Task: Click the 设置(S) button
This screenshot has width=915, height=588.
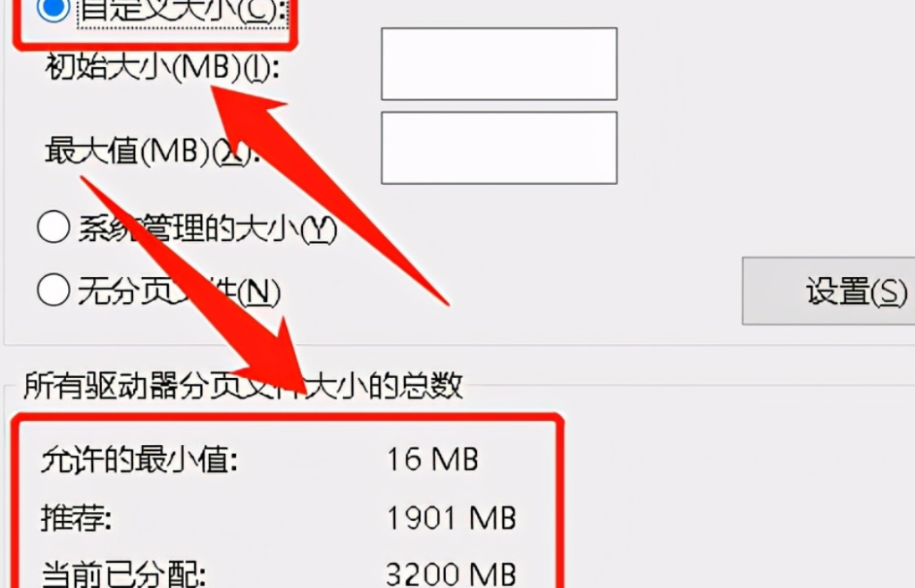Action: (x=828, y=290)
